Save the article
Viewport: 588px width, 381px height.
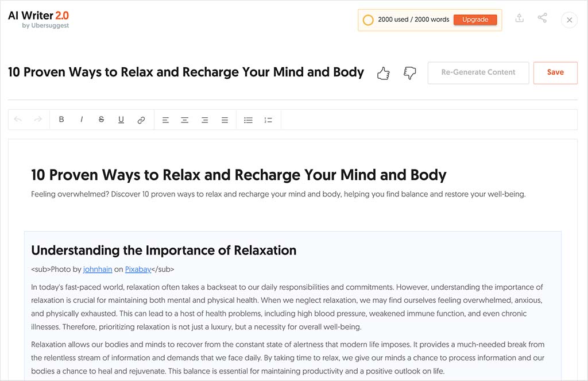click(x=555, y=72)
